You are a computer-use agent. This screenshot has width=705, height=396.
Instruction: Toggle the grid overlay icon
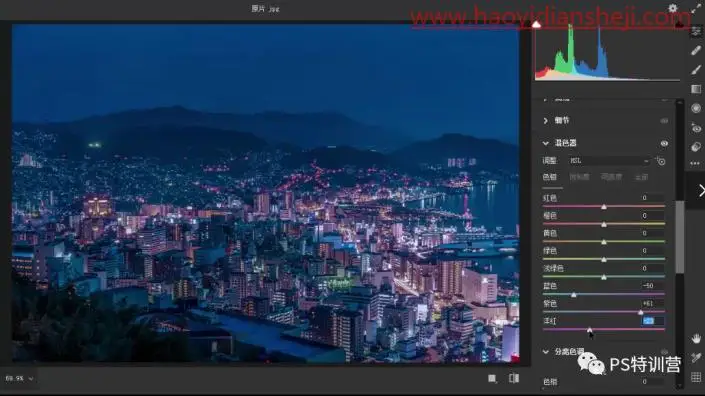coord(696,377)
